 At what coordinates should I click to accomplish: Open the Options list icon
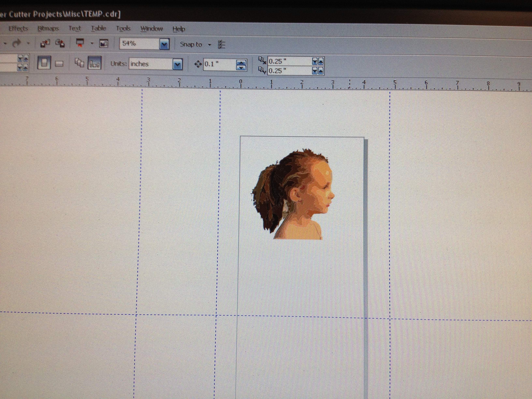[222, 45]
